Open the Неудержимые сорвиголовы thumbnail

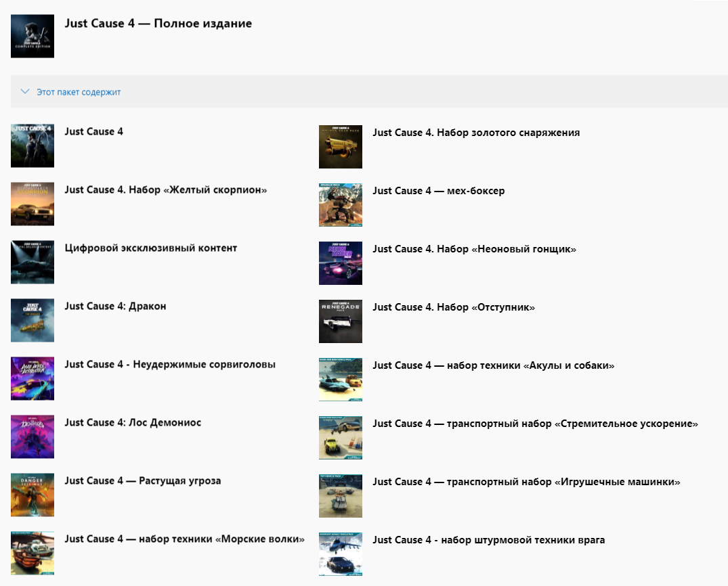33,379
